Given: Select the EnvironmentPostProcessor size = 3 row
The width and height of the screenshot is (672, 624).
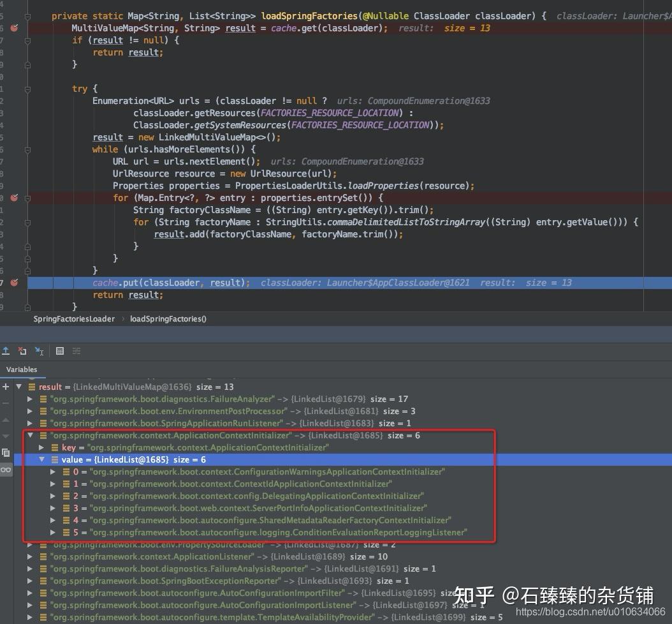Looking at the screenshot, I should [343, 411].
